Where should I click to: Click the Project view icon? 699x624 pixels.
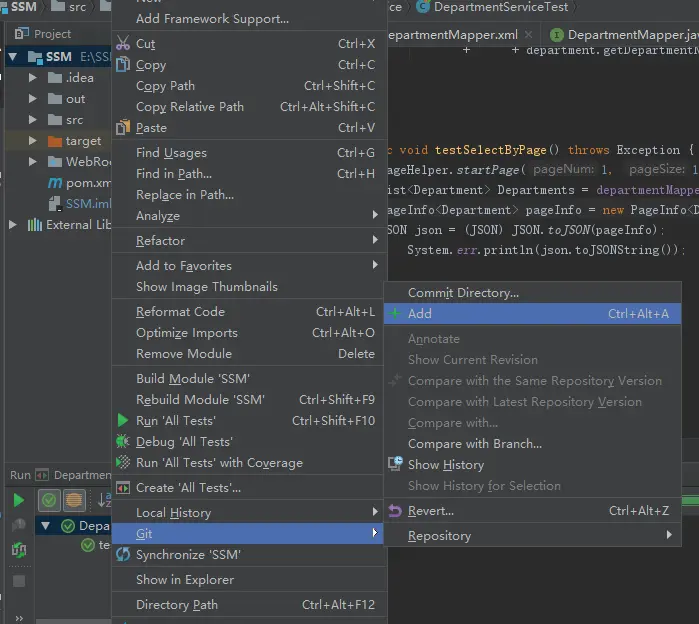click(x=21, y=33)
